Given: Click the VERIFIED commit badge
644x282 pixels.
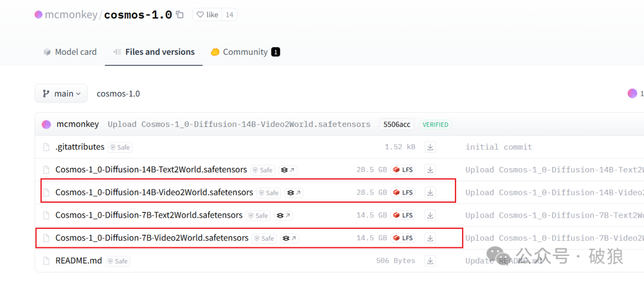Looking at the screenshot, I should click(x=435, y=125).
